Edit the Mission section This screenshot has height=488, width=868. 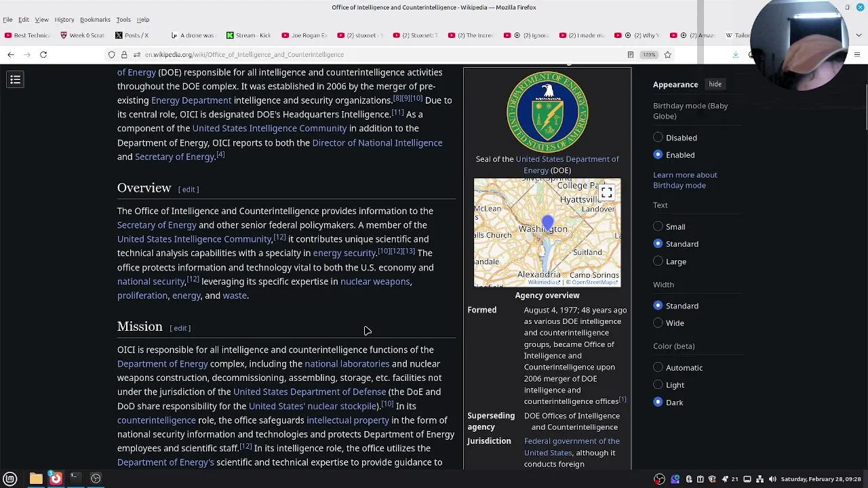tap(180, 328)
